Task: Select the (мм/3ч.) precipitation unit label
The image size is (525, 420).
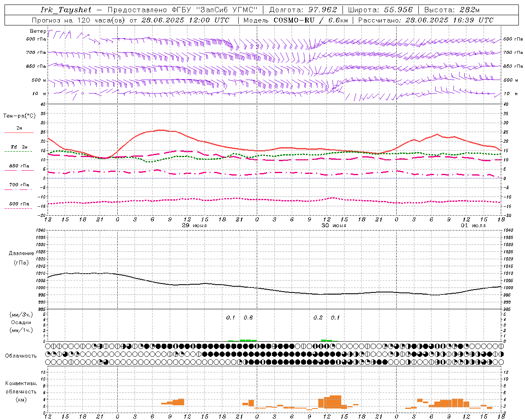Action: tap(21, 315)
